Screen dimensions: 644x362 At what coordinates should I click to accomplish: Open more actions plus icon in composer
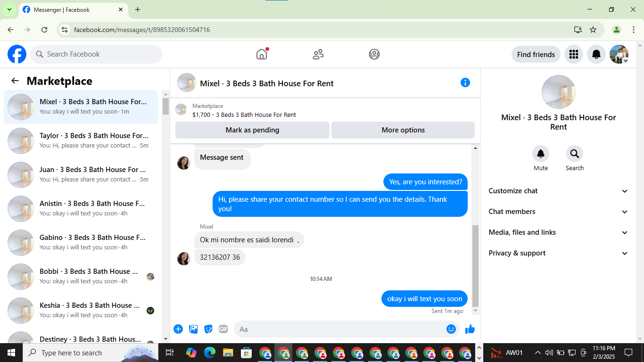coord(178,329)
